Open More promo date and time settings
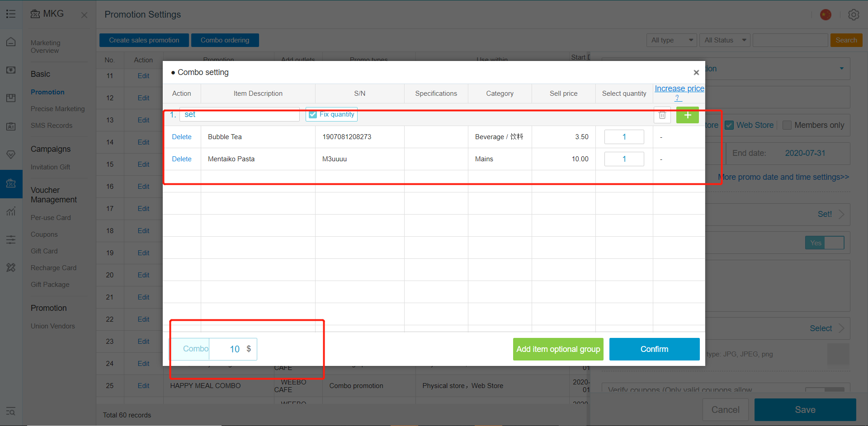 point(783,177)
